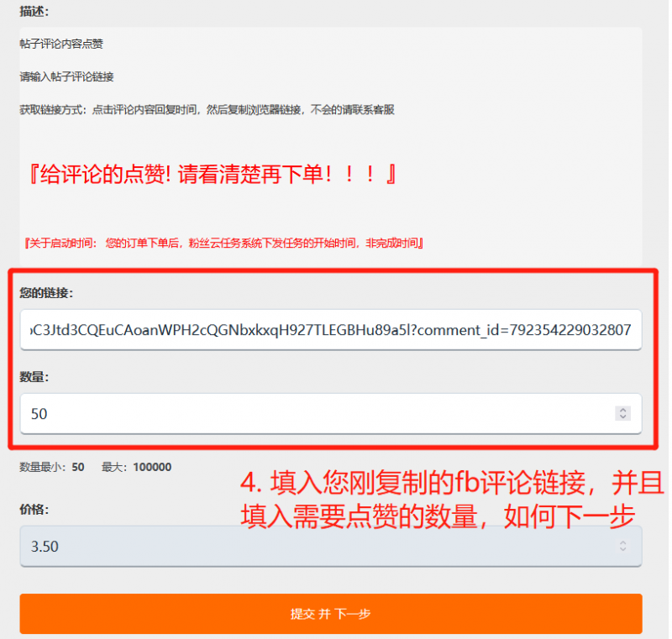The width and height of the screenshot is (672, 639).
Task: Click the small red 关于启动时间 notice
Action: [223, 244]
